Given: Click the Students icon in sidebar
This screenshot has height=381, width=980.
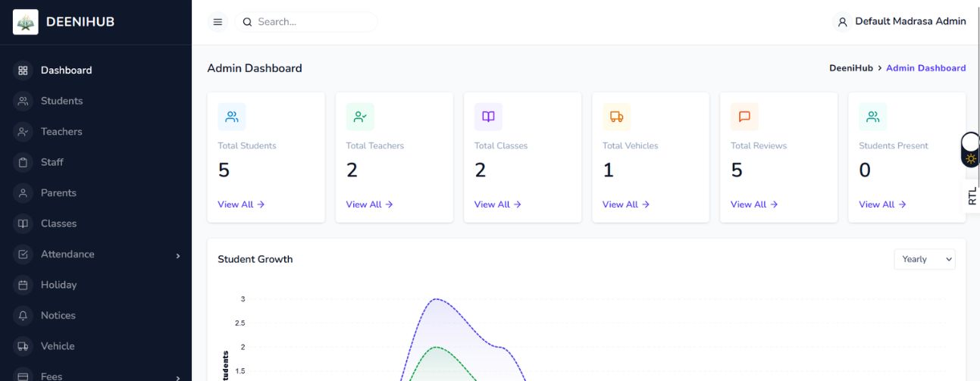Looking at the screenshot, I should click(x=23, y=101).
